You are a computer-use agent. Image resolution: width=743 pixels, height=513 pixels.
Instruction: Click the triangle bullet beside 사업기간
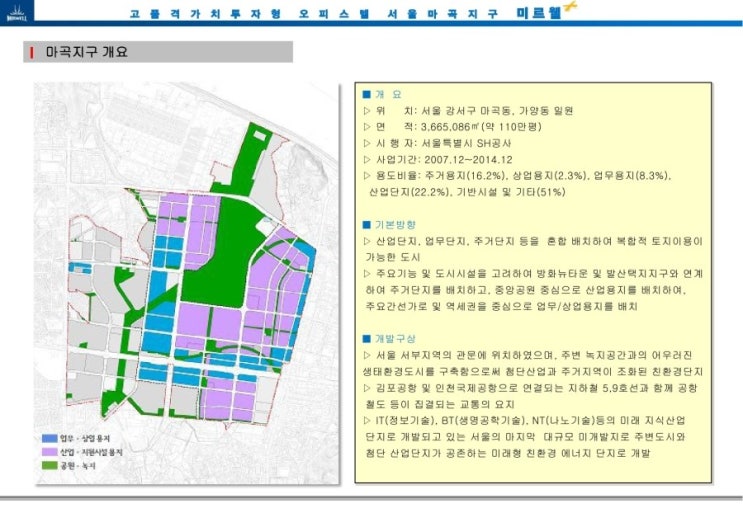(367, 160)
